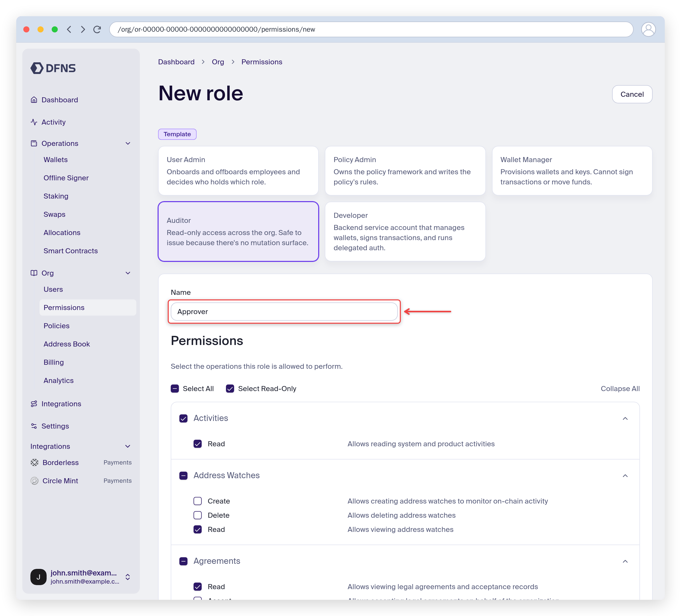681x616 pixels.
Task: Click the Circle Mint integration icon
Action: [34, 480]
